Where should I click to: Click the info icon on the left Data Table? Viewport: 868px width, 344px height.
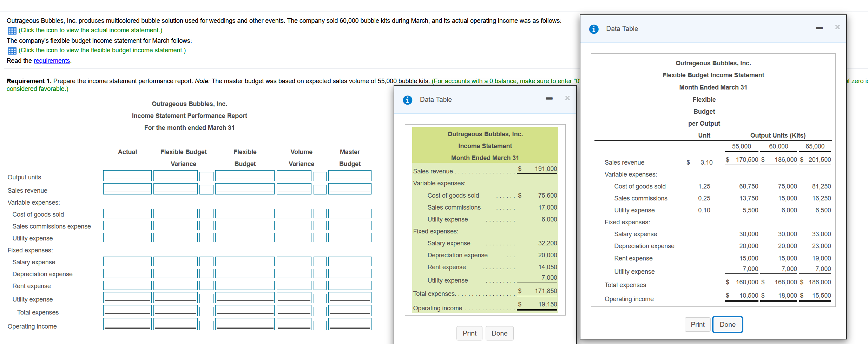pos(407,100)
